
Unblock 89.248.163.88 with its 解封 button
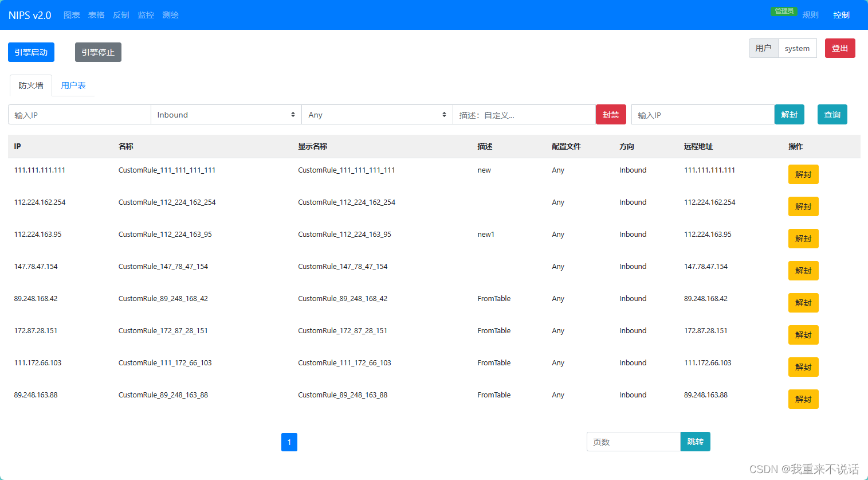click(x=803, y=399)
